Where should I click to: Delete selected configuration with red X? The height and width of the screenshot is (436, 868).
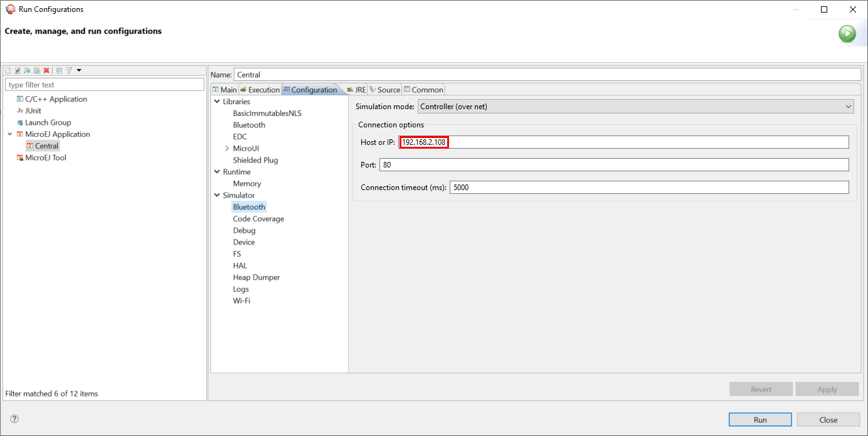[x=46, y=70]
